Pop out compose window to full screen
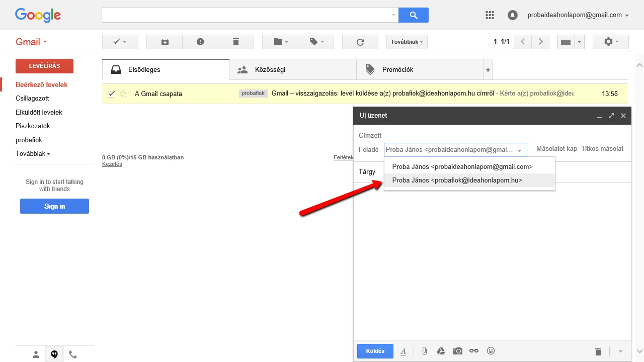Image resolution: width=644 pixels, height=362 pixels. [611, 116]
